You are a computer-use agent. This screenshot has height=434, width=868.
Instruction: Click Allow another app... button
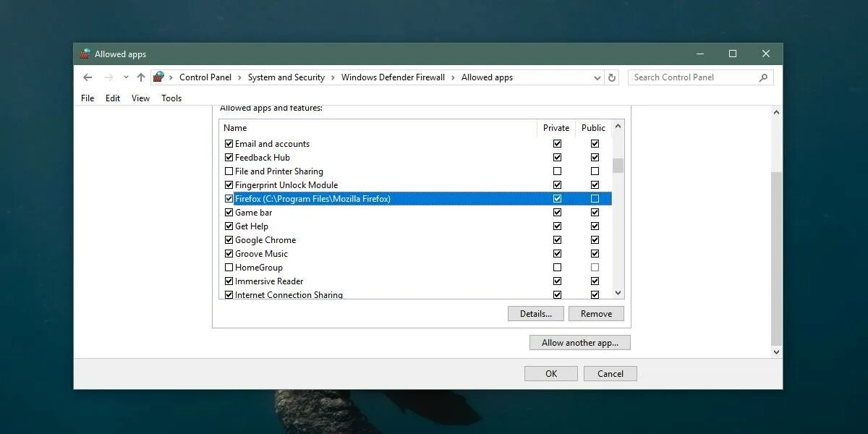tap(580, 343)
